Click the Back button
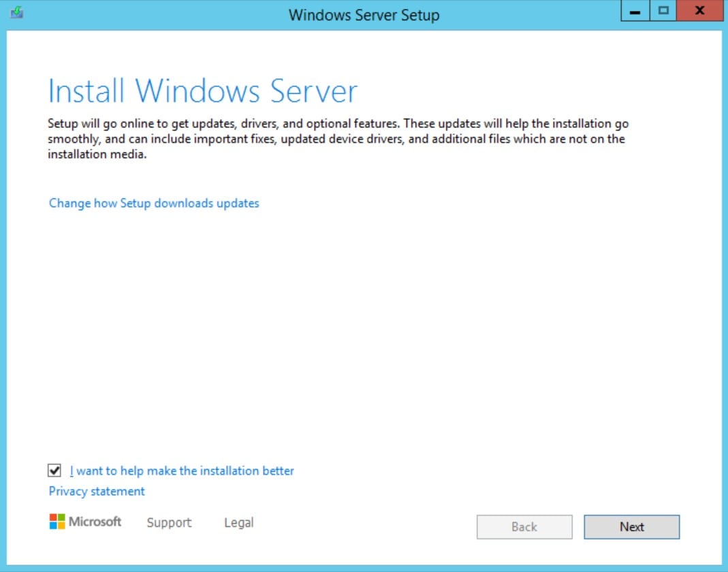Screen dimensions: 728x572 tap(524, 526)
